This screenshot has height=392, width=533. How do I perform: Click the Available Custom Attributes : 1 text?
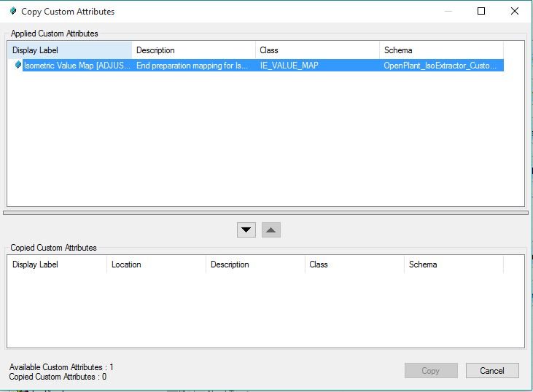[x=61, y=367]
